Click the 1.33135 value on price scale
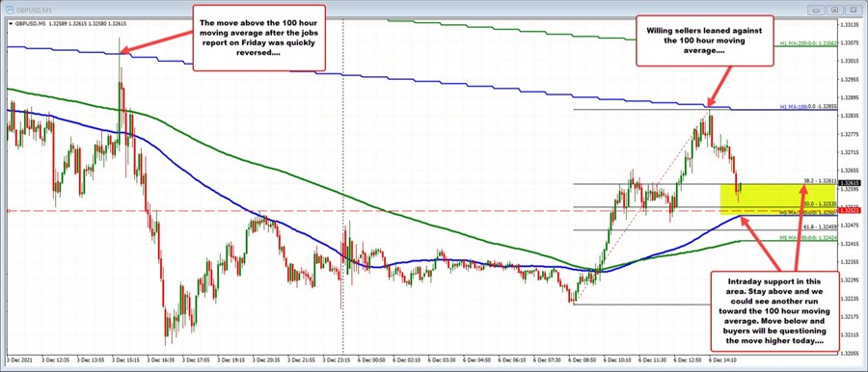The image size is (868, 372). tap(851, 24)
